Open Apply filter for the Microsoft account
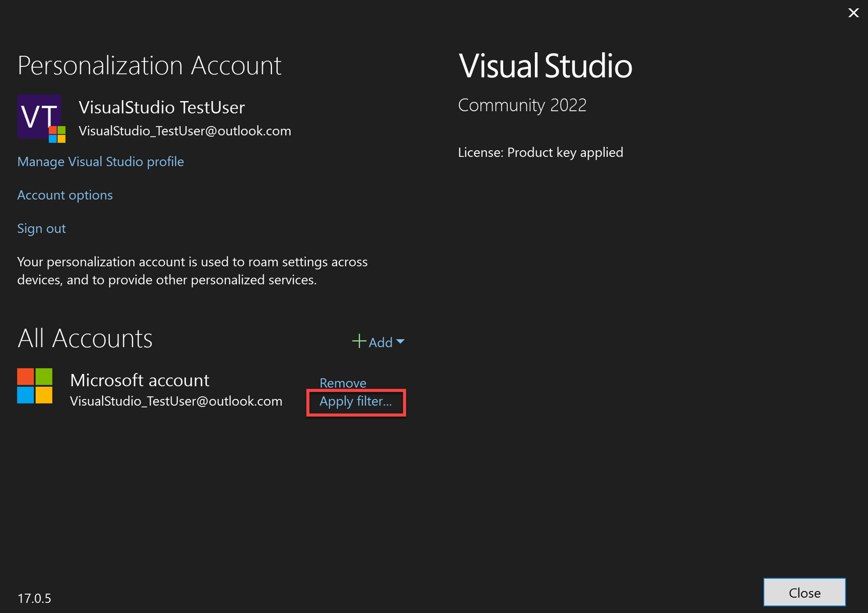This screenshot has width=868, height=613. [356, 402]
